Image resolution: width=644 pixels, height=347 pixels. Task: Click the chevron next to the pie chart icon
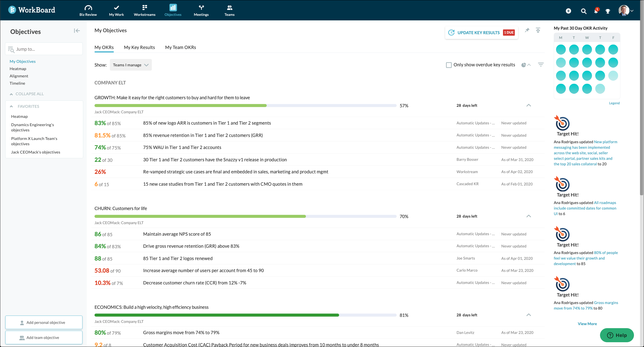(x=529, y=65)
